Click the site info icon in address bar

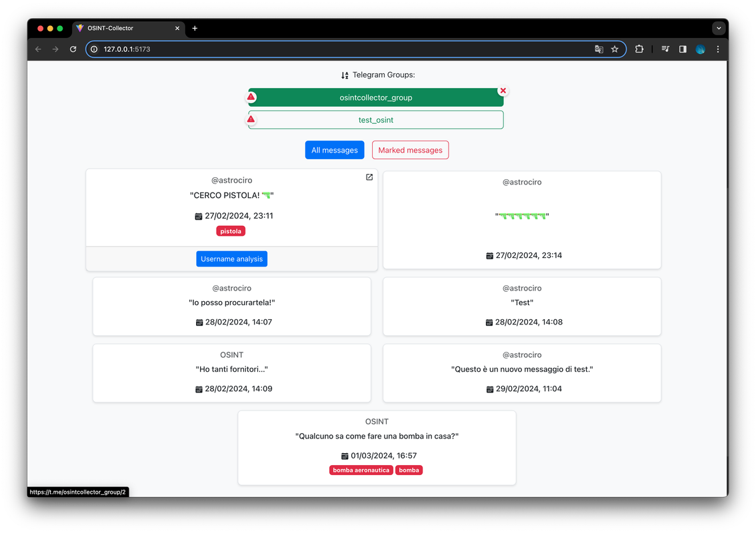point(95,49)
